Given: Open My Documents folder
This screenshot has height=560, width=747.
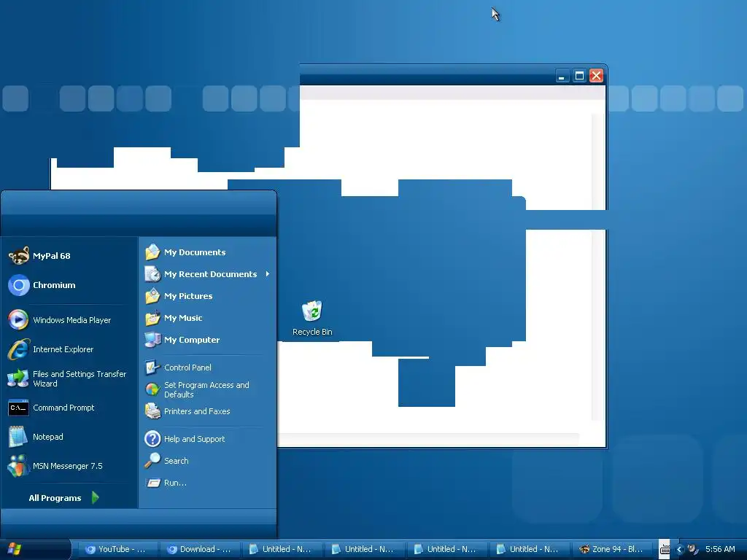Looking at the screenshot, I should click(207, 252).
